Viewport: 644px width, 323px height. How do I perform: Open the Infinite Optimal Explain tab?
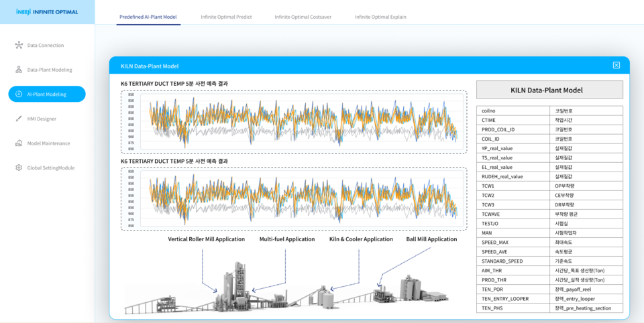tap(381, 17)
